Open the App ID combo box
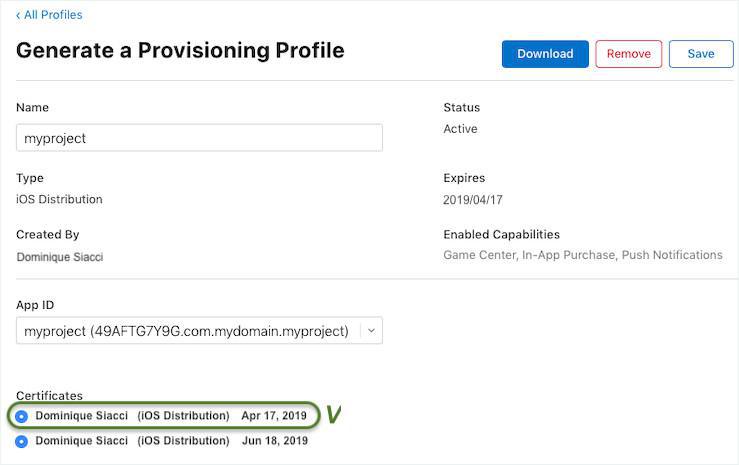Viewport: 739px width, 465px height. point(188,331)
